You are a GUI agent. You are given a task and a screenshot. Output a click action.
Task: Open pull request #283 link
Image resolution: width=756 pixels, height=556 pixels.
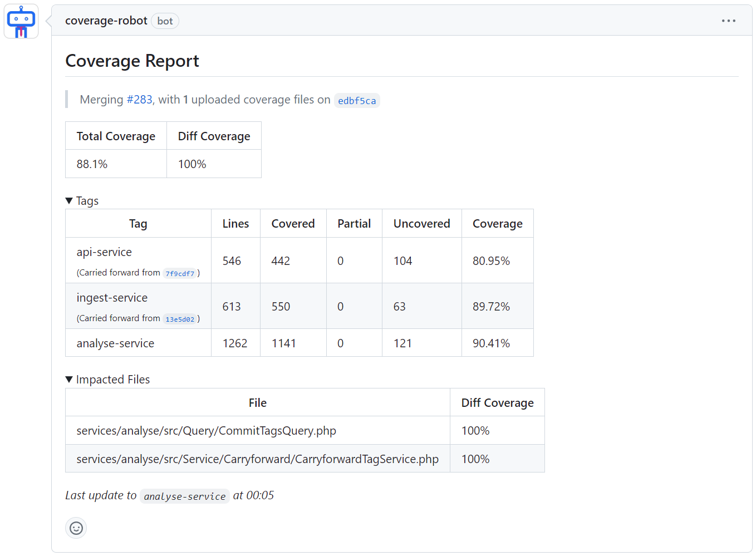tap(139, 100)
